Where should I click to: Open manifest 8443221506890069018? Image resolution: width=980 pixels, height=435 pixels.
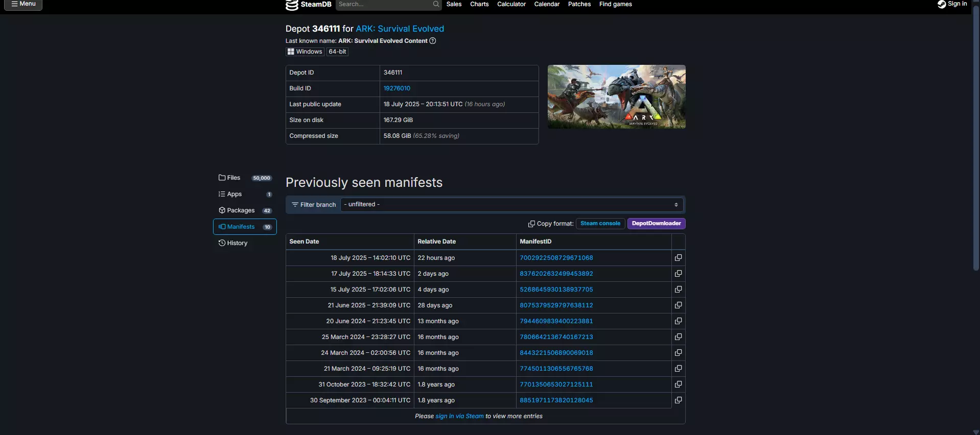[x=556, y=353]
